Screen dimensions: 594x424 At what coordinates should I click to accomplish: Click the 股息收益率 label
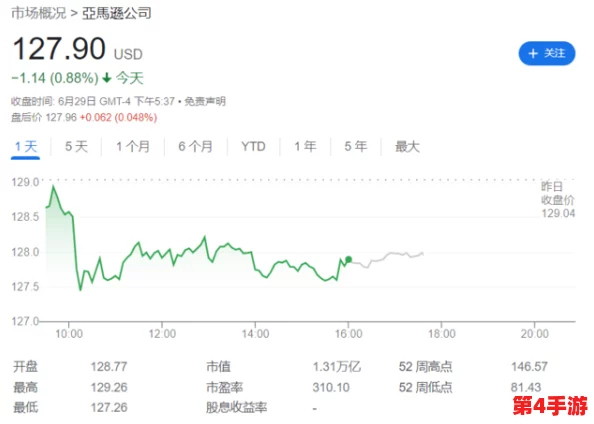pyautogui.click(x=236, y=407)
